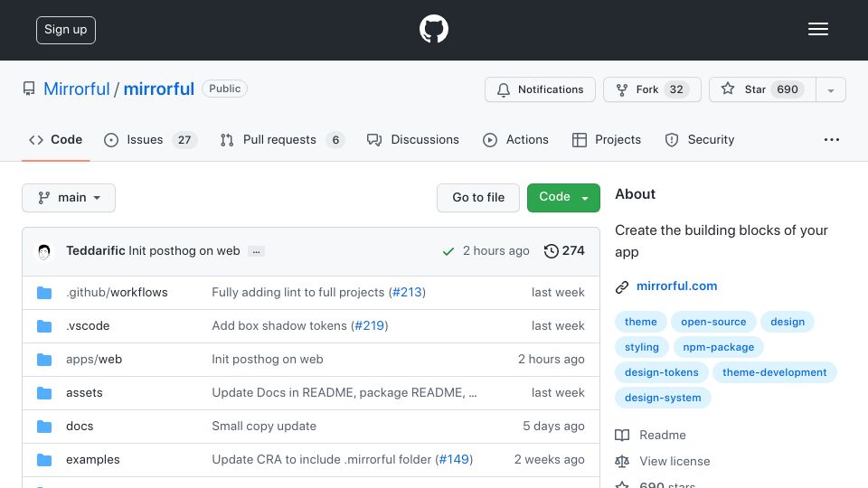
Task: Select the open-source topic tag
Action: point(713,322)
